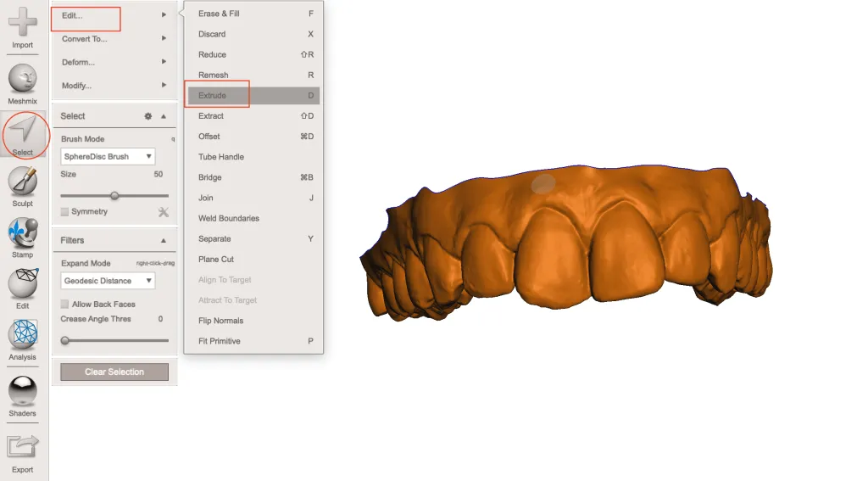Enable the Symmetry checkbox
The image size is (868, 481).
pos(64,212)
